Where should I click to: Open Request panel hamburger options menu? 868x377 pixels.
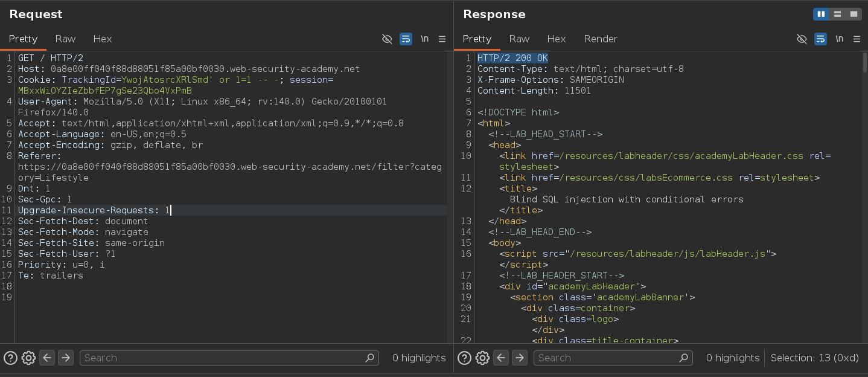442,39
